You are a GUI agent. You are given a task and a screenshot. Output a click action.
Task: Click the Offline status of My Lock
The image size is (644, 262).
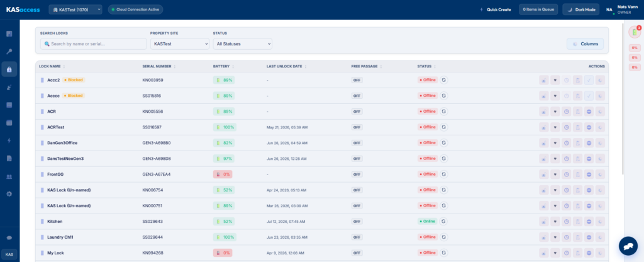(428, 253)
